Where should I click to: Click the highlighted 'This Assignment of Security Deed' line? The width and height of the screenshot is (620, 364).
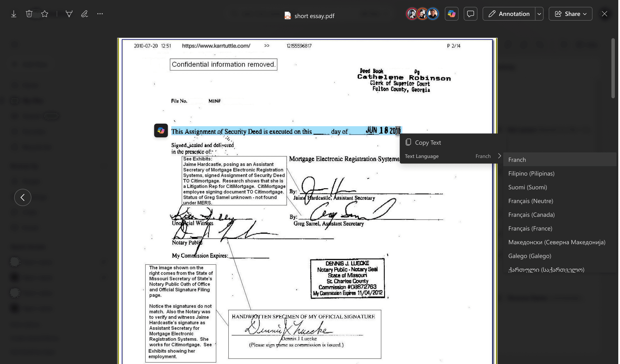[287, 131]
